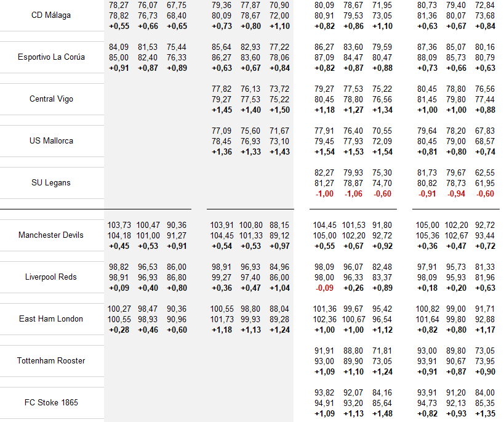
Task: Select the bold +0,74 difference value
Action: [x=486, y=152]
